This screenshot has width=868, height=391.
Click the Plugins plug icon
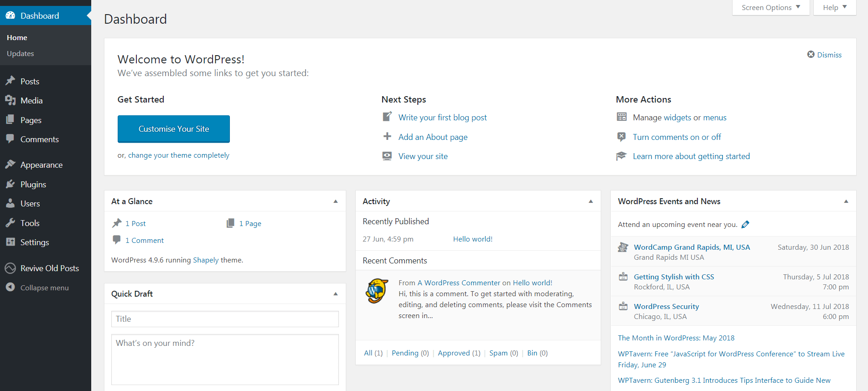10,184
